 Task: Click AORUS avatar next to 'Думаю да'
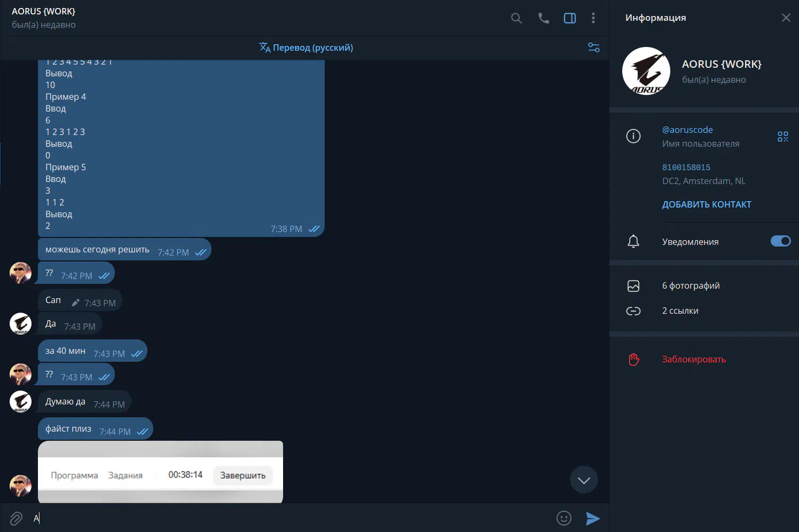(20, 401)
